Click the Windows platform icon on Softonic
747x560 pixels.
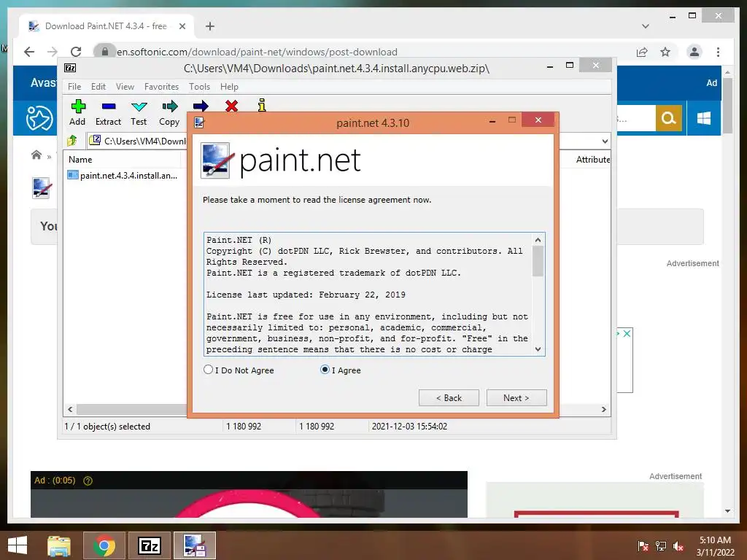[x=704, y=117]
